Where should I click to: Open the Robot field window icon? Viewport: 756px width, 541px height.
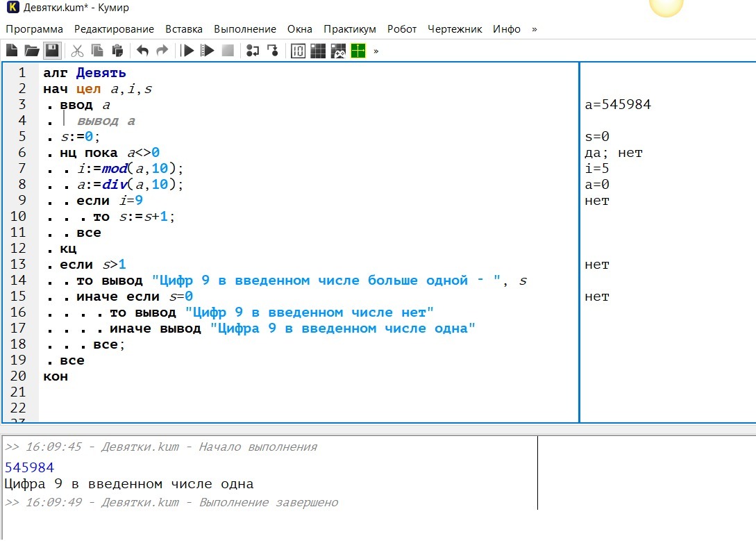pos(318,51)
